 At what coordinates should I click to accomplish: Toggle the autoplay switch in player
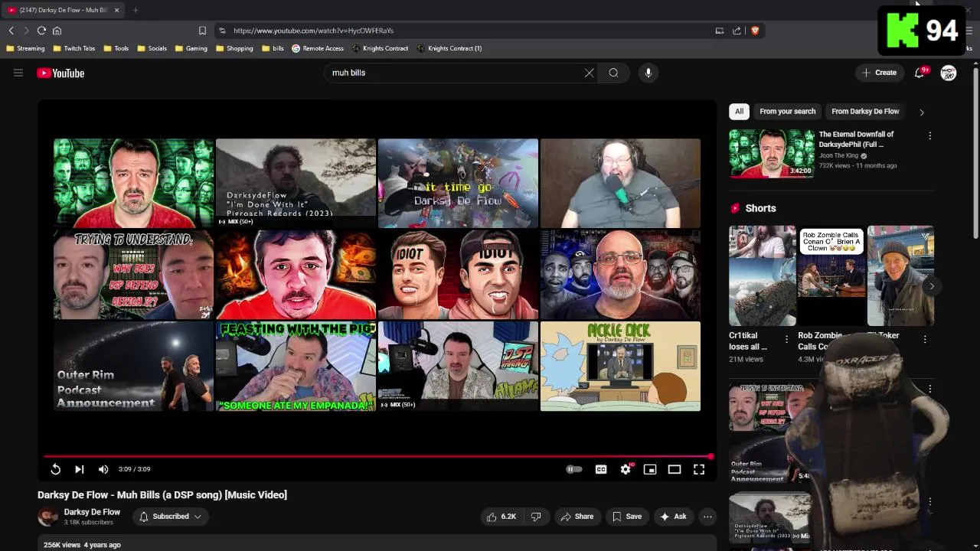pyautogui.click(x=573, y=469)
